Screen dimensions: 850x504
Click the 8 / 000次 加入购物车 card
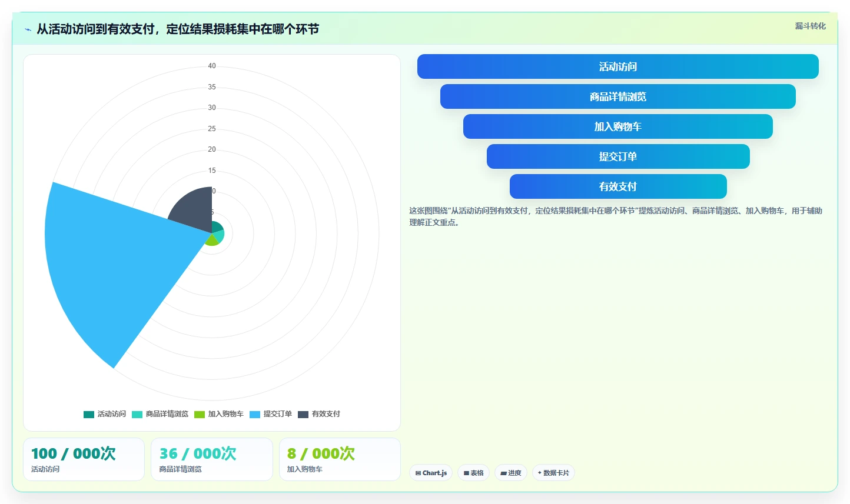340,459
